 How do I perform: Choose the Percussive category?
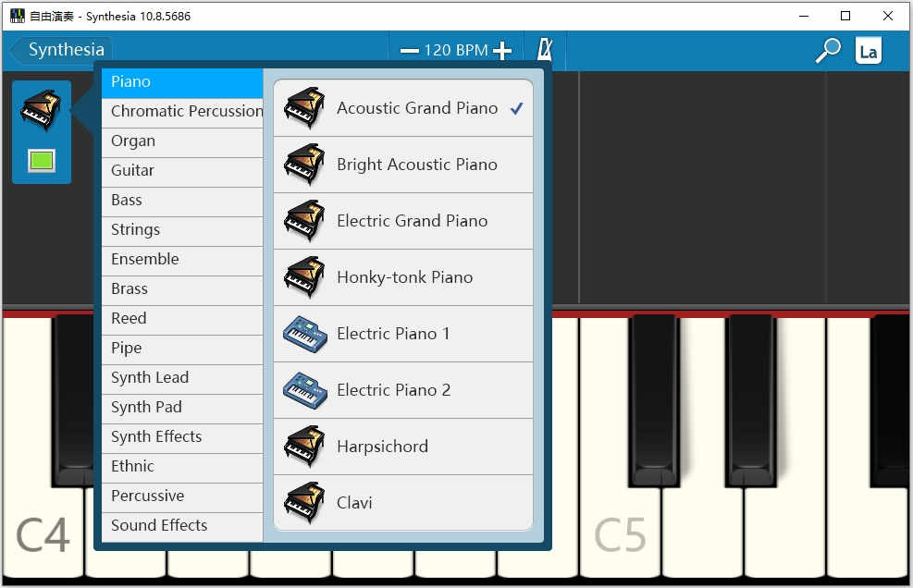click(182, 497)
